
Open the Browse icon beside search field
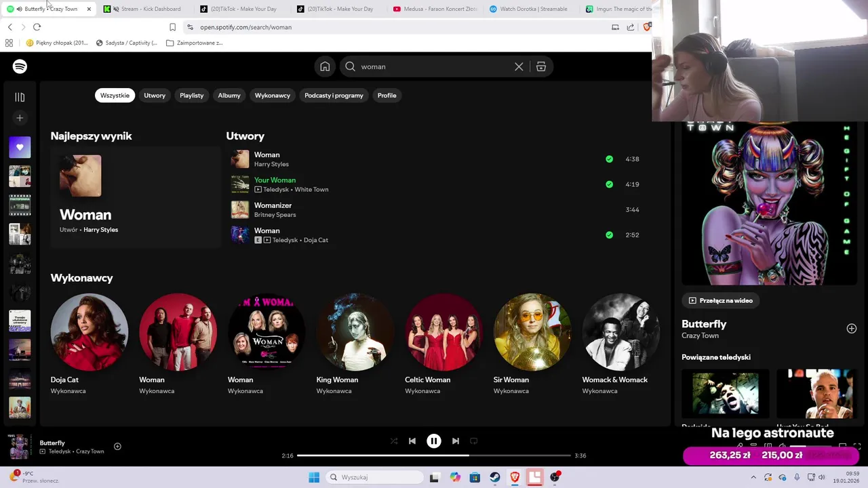pos(541,66)
